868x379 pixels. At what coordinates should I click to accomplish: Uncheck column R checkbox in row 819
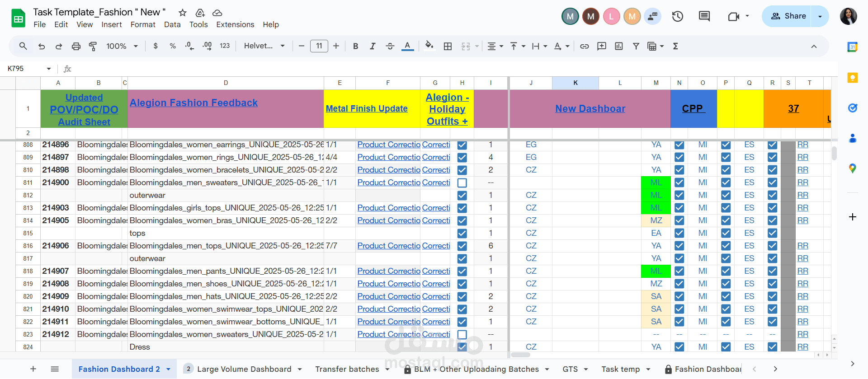(773, 284)
